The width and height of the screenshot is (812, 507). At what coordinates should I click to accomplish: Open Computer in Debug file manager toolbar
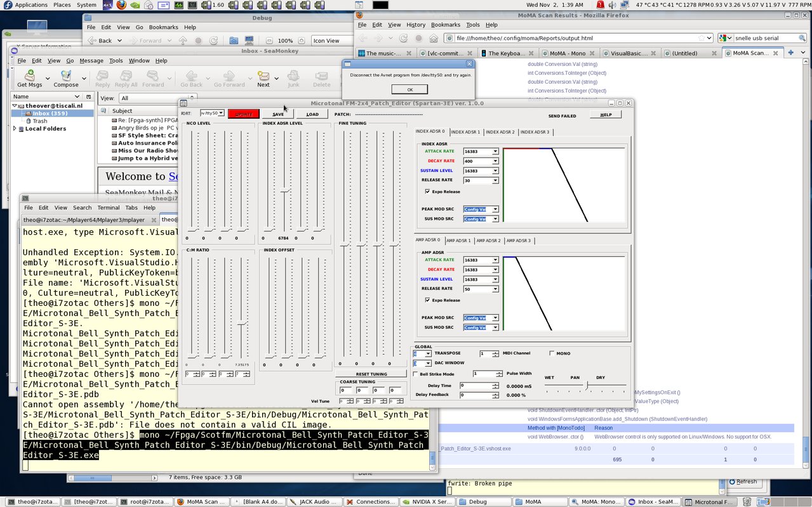pyautogui.click(x=248, y=41)
